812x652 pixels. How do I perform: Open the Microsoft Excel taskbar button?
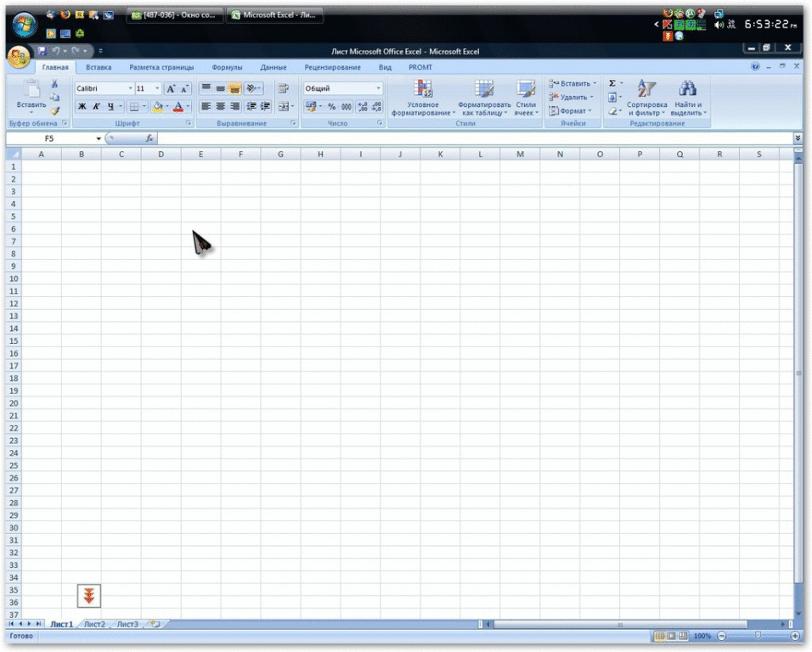274,15
